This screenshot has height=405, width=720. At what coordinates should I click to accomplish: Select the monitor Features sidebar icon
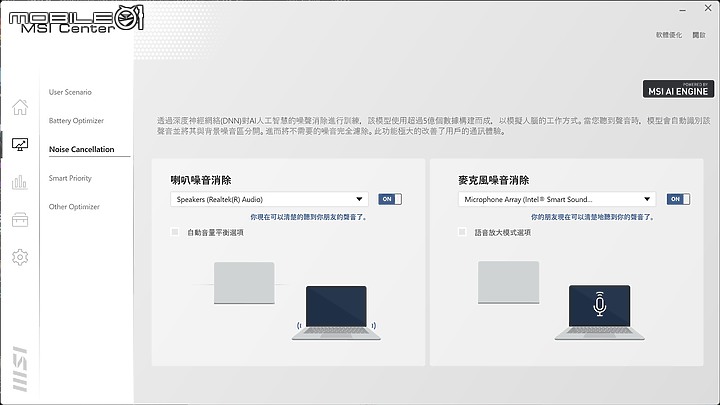(20, 145)
